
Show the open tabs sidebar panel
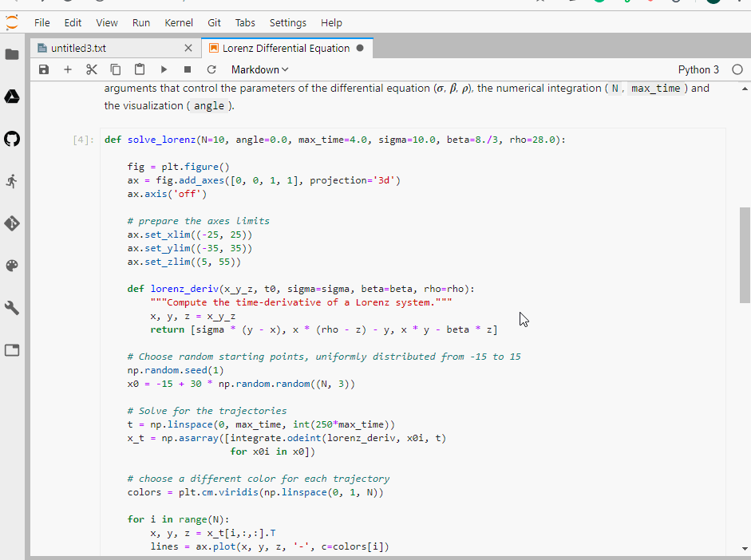[12, 350]
